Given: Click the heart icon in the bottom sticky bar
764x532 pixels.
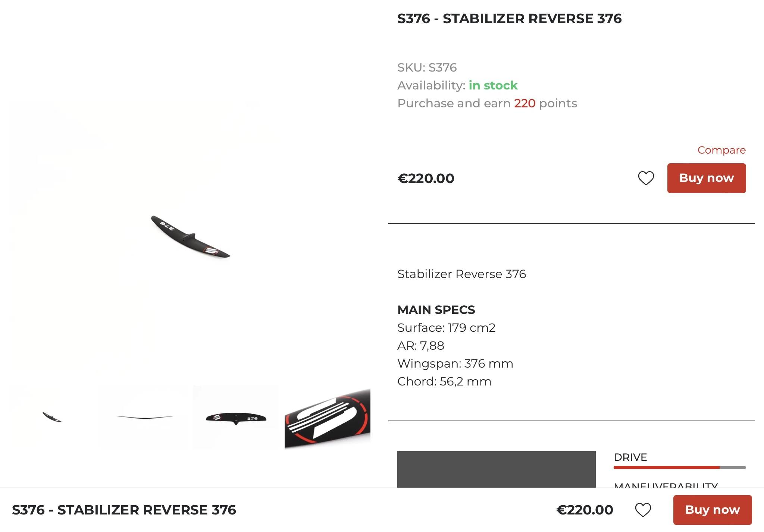Looking at the screenshot, I should click(643, 510).
